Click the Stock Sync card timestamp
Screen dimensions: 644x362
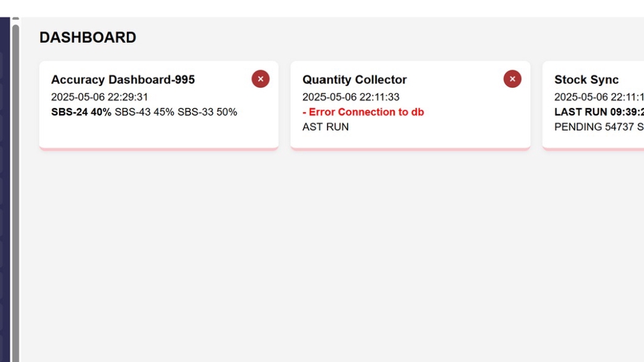(598, 97)
